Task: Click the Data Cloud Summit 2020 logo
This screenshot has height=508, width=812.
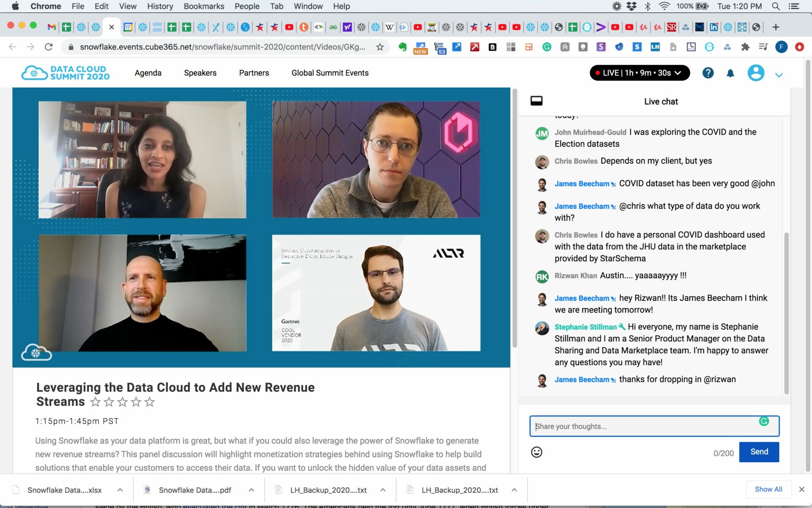Action: point(66,73)
